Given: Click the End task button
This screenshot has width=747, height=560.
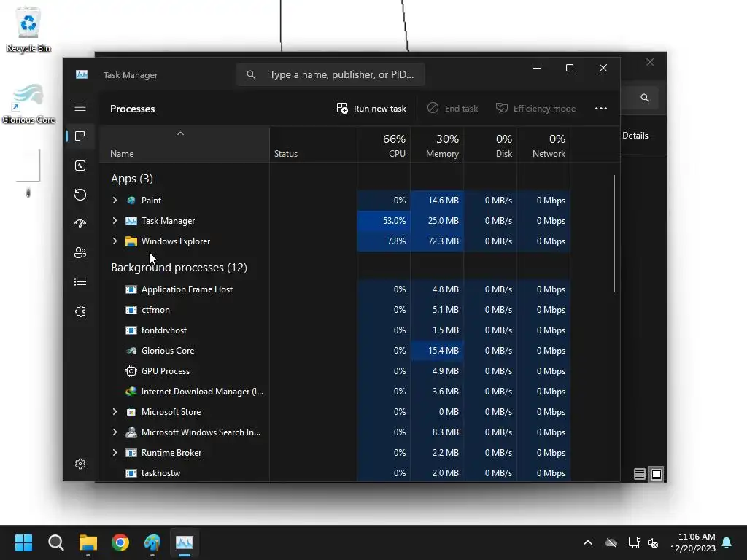Looking at the screenshot, I should pyautogui.click(x=452, y=109).
